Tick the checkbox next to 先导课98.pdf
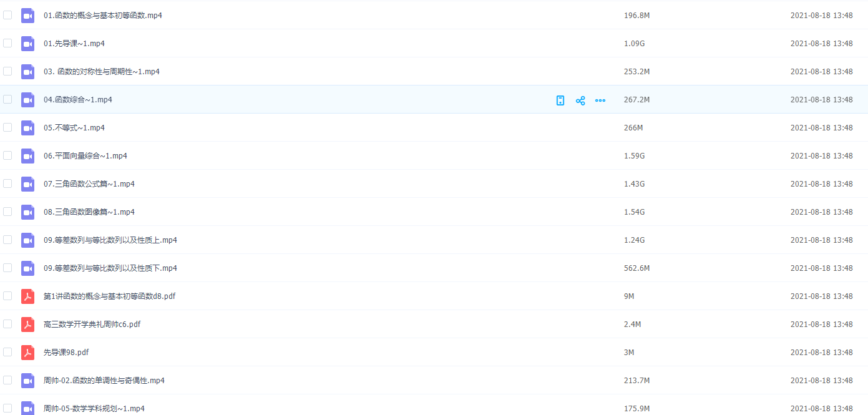Viewport: 868px width, 415px height. coord(7,352)
